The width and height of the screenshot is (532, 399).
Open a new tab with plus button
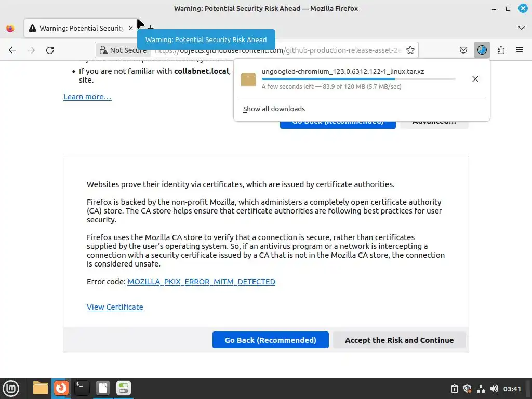click(151, 28)
